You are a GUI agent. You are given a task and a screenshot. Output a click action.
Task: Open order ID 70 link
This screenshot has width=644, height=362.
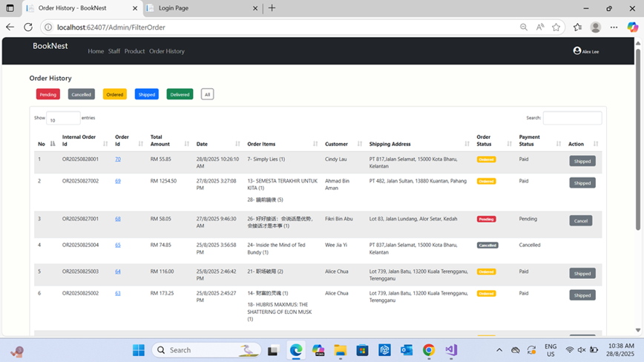pyautogui.click(x=118, y=159)
